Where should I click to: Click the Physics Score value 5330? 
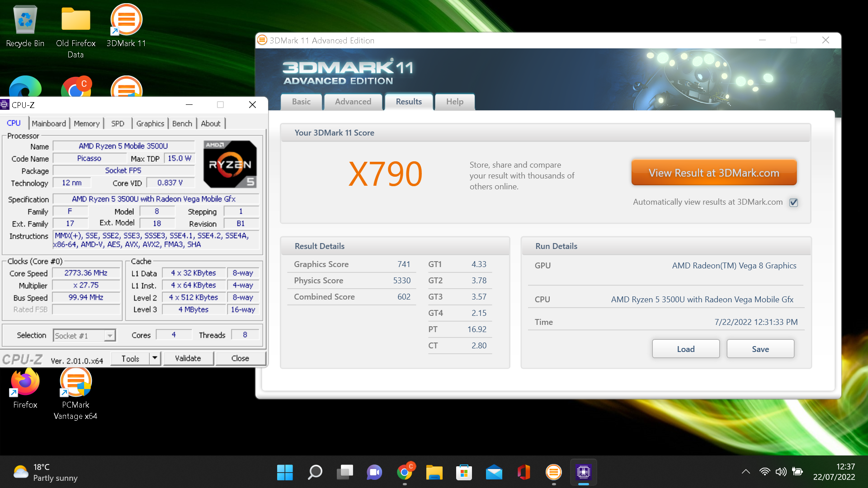(x=401, y=281)
